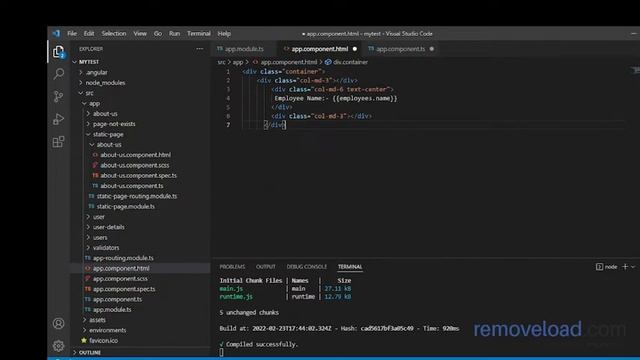
Task: Switch to app.module.ts editor tab
Action: [x=244, y=49]
